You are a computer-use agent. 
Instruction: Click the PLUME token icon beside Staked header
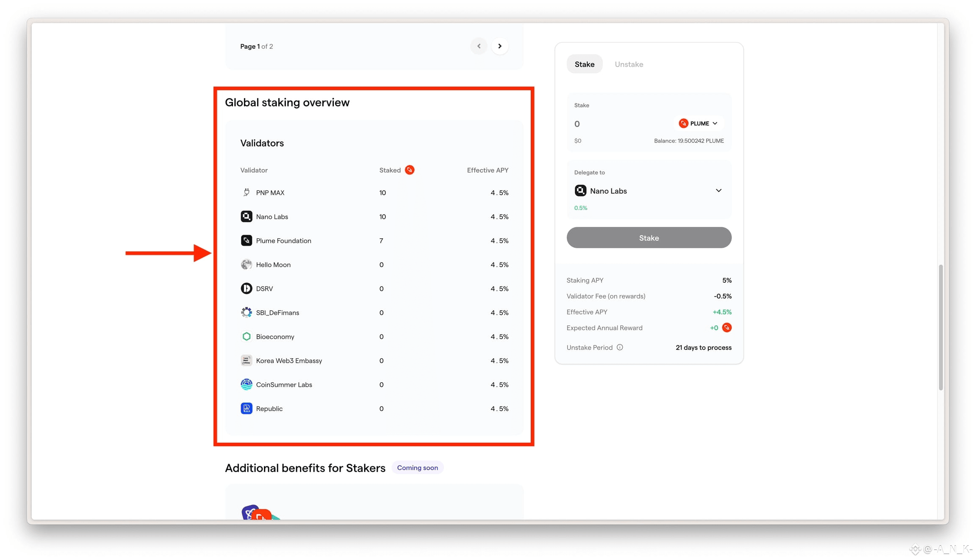[x=409, y=170]
